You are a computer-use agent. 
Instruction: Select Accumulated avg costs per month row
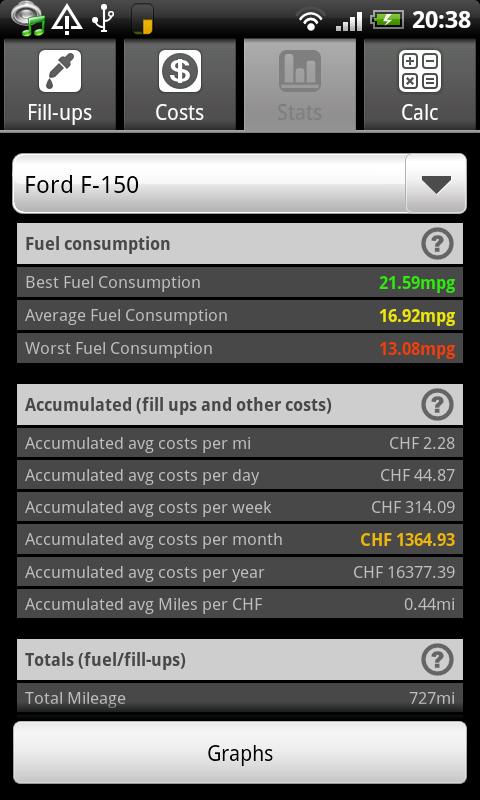240,539
